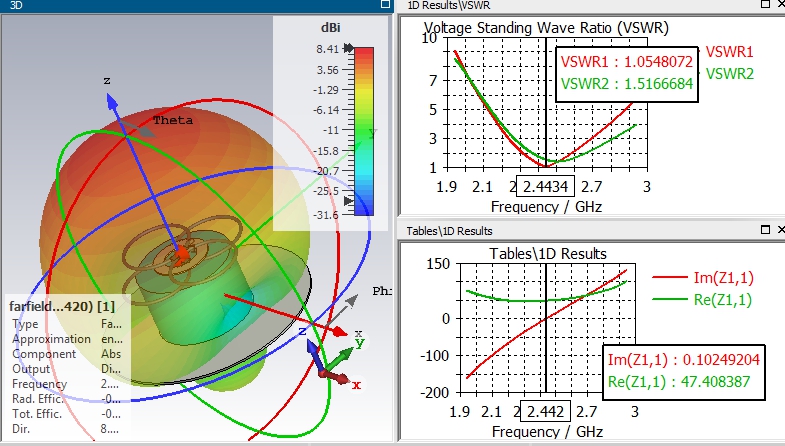This screenshot has height=446, width=785.
Task: Click the top clamp marker of dBi color bar
Action: 348,49
